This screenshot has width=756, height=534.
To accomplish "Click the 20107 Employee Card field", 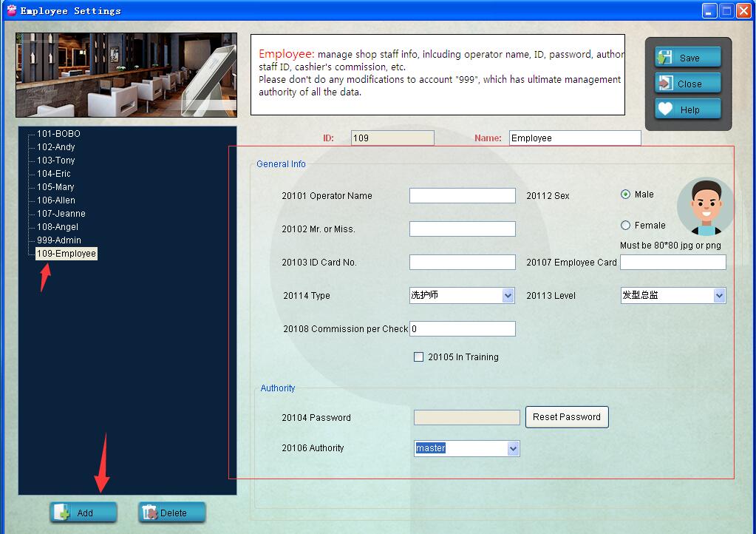I will click(673, 262).
